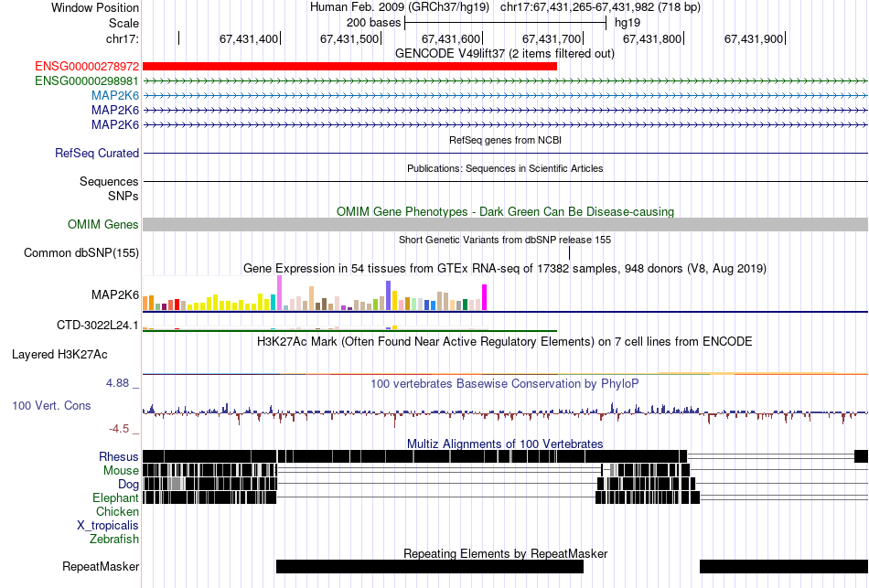Open the H3K27Ac Mark track title
Screen dimensions: 869x588
[x=505, y=341]
